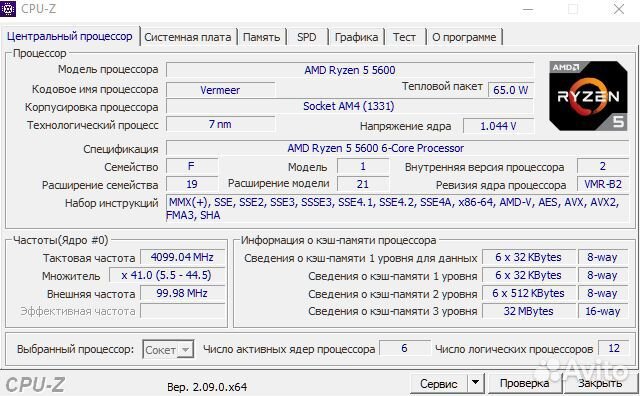The image size is (640, 396).
Task: Click the Расширение семейства value 19
Action: (x=191, y=184)
